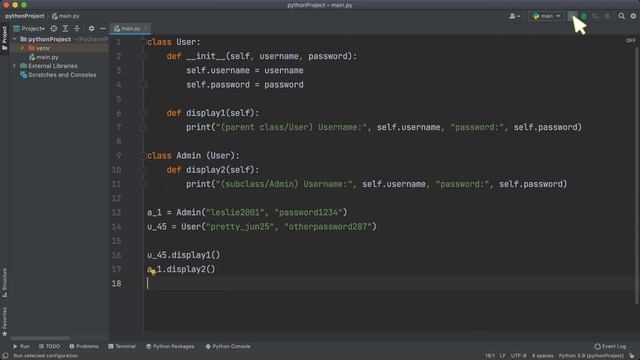
Task: Open Python 3.9 interpreter selector
Action: click(591, 356)
